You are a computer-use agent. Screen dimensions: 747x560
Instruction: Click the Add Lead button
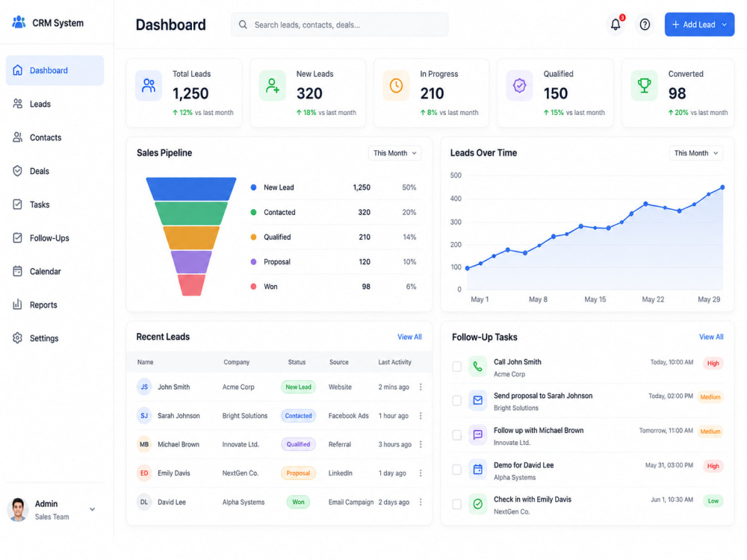coord(699,25)
